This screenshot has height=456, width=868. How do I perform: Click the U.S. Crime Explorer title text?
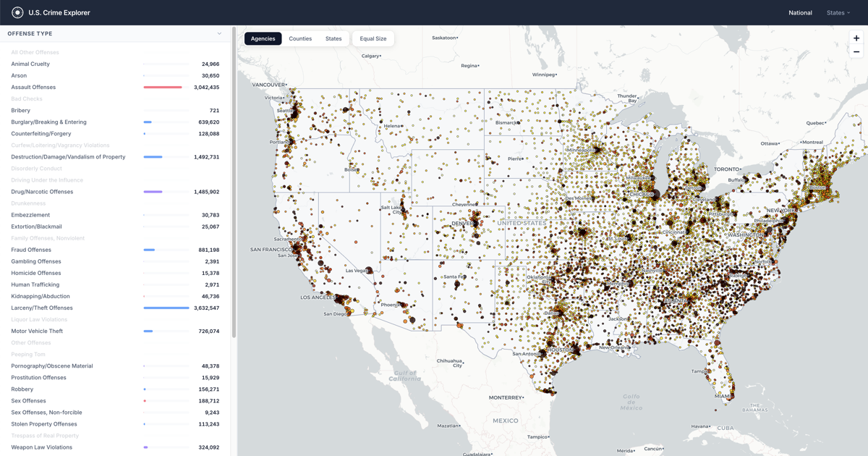[x=59, y=12]
